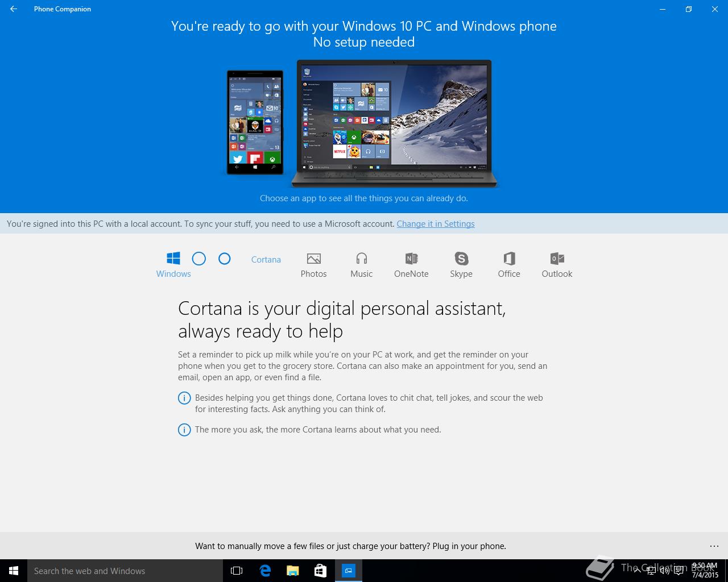The height and width of the screenshot is (582, 728).
Task: Restore down the Phone Companion window
Action: [x=688, y=9]
